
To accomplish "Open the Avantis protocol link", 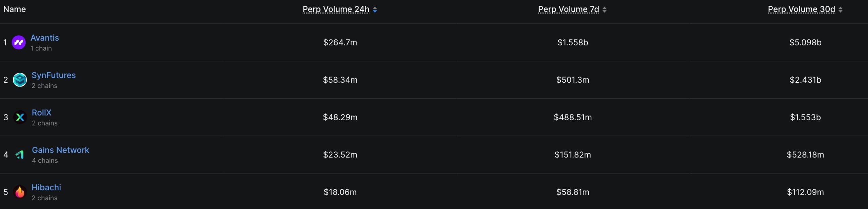I will (45, 38).
